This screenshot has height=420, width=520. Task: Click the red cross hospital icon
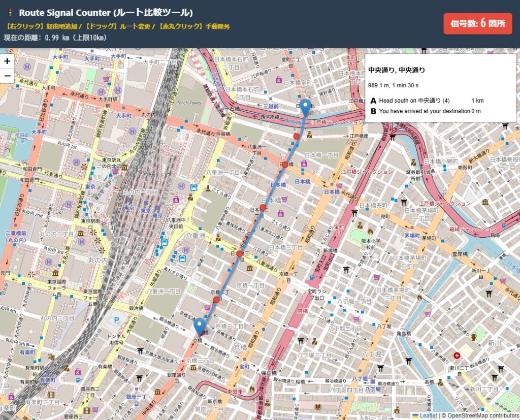pyautogui.click(x=457, y=355)
